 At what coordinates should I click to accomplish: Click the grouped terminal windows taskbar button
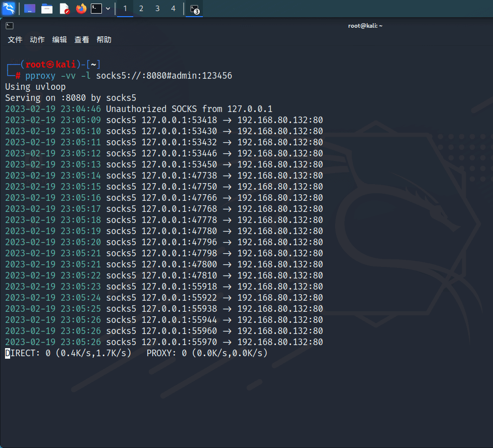pyautogui.click(x=194, y=9)
